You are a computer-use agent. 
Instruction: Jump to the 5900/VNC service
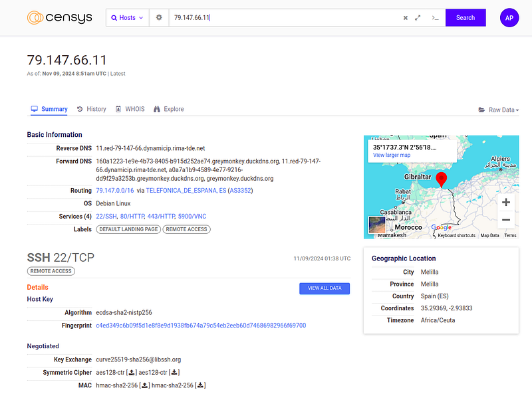coord(192,217)
